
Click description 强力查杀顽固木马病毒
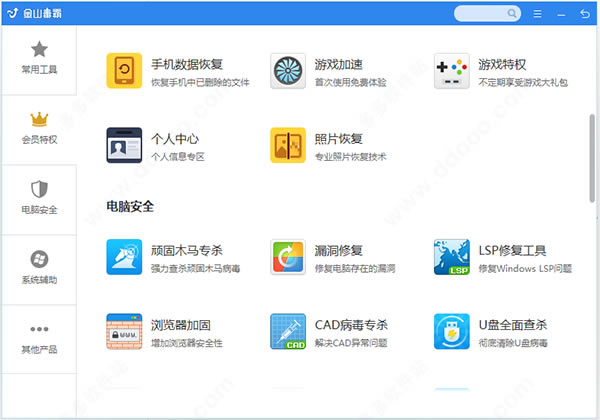point(196,269)
